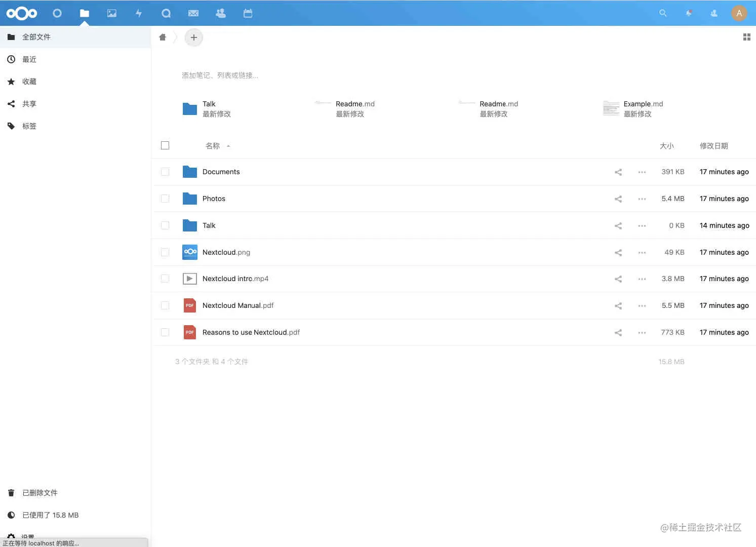This screenshot has width=756, height=547.
Task: Open the Dashboard app icon
Action: [57, 13]
